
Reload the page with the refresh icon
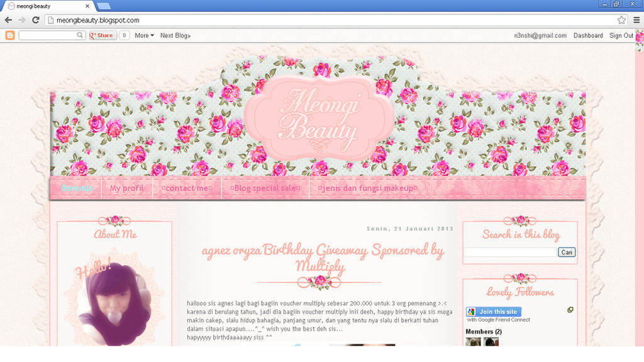36,20
